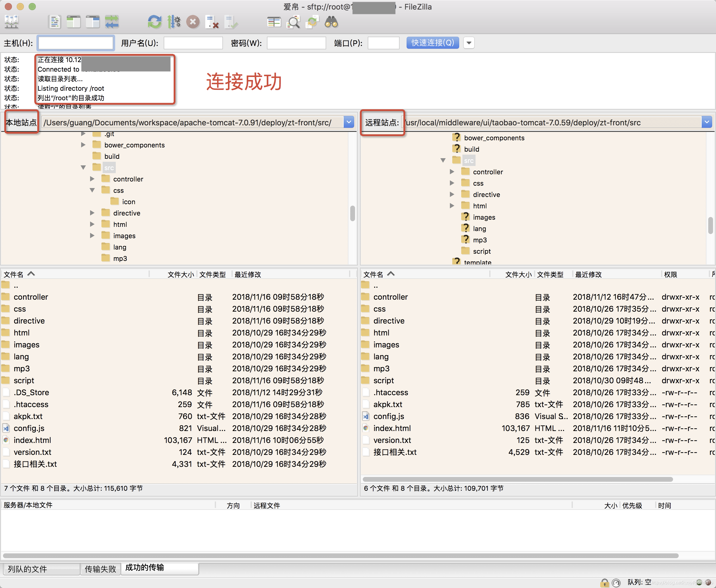Toggle the transfer queue display

click(x=112, y=22)
